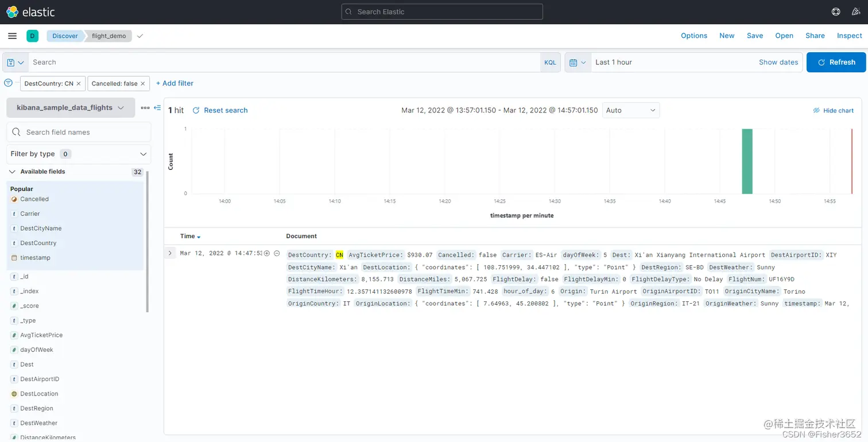Open the Options menu
Image resolution: width=868 pixels, height=442 pixels.
694,36
